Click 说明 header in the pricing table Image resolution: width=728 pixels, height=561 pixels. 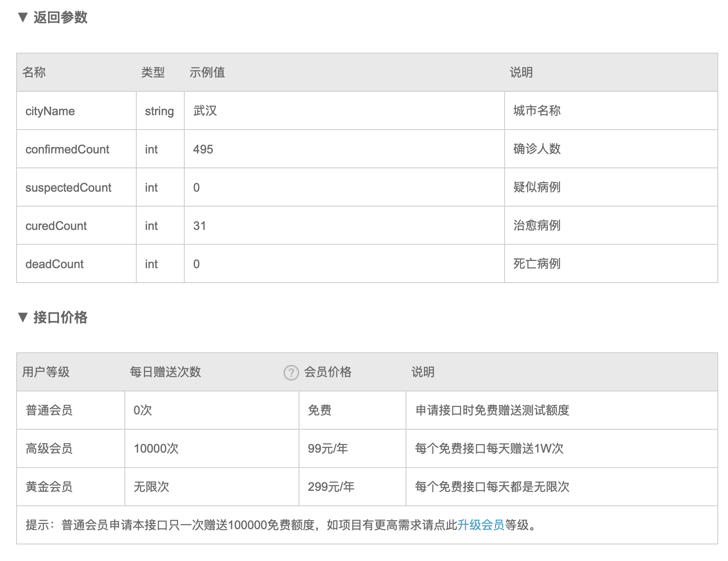pyautogui.click(x=423, y=372)
